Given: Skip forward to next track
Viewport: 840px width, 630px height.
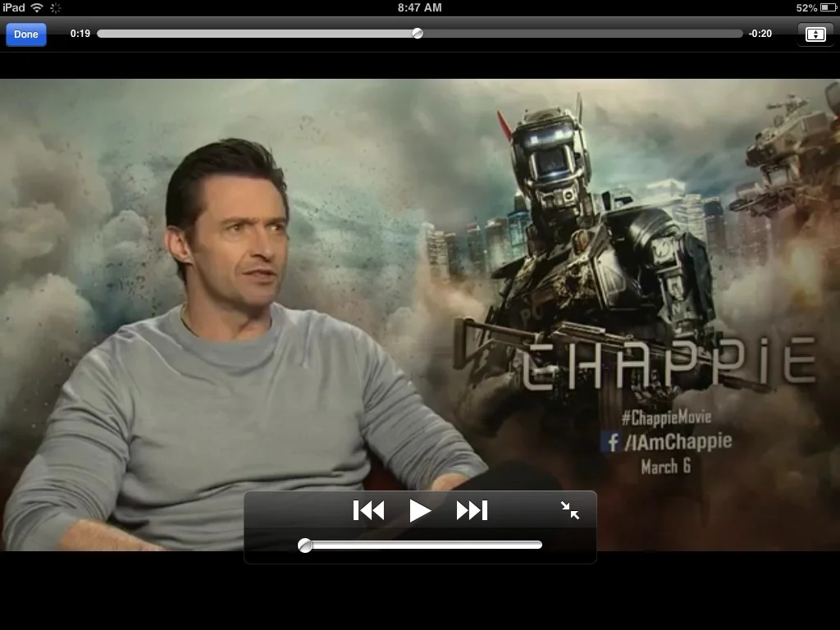Looking at the screenshot, I should [472, 510].
